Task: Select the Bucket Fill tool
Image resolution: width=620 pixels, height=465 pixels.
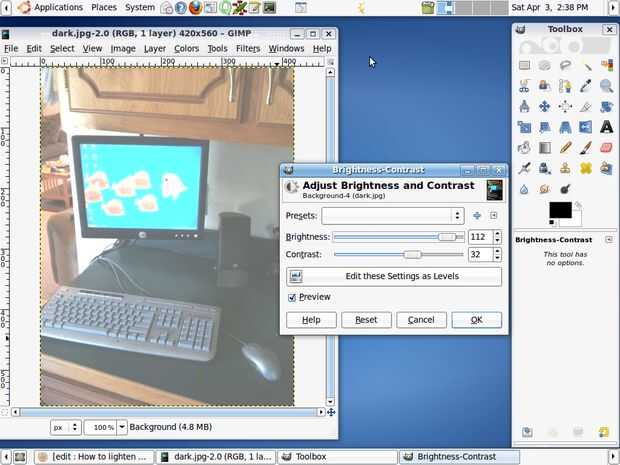Action: [x=524, y=148]
